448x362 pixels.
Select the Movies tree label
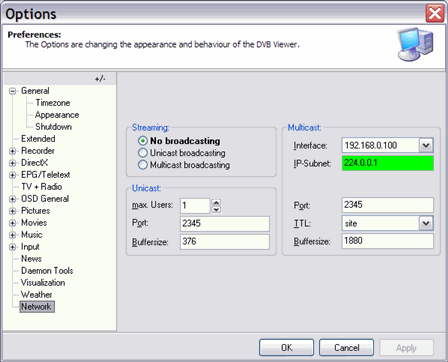tap(34, 223)
